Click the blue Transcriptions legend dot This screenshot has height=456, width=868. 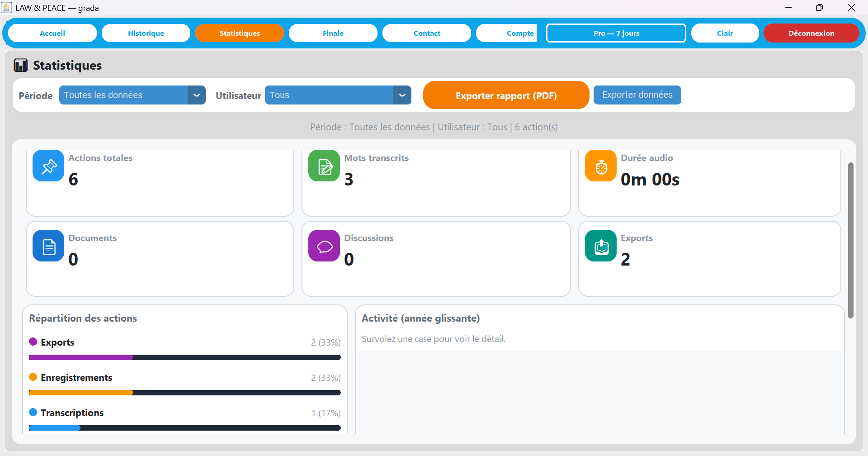(x=33, y=412)
